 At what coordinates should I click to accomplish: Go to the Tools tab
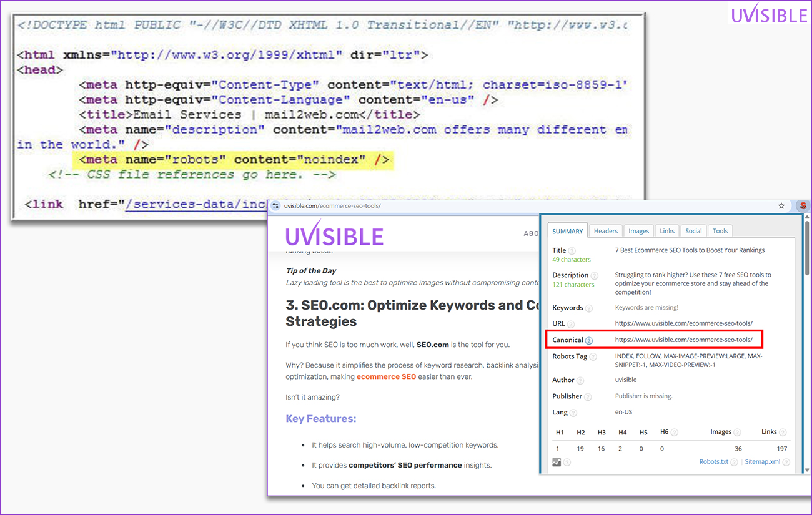tap(720, 231)
